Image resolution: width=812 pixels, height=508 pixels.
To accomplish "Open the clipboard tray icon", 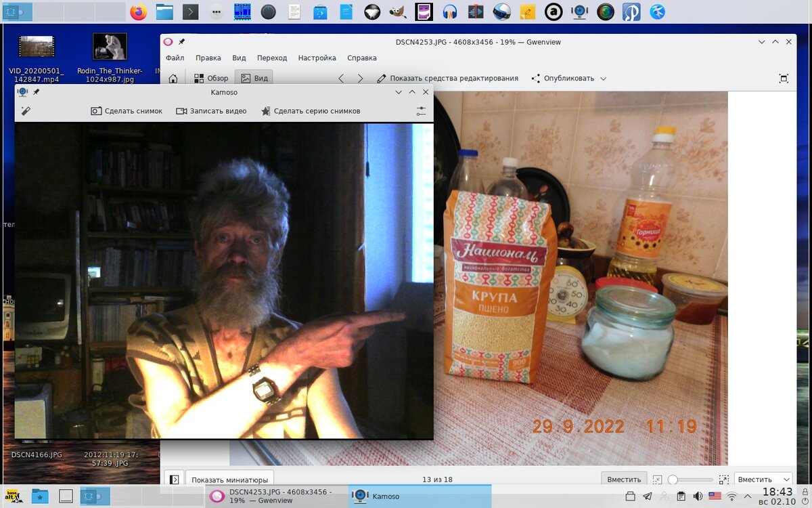I will coord(681,496).
